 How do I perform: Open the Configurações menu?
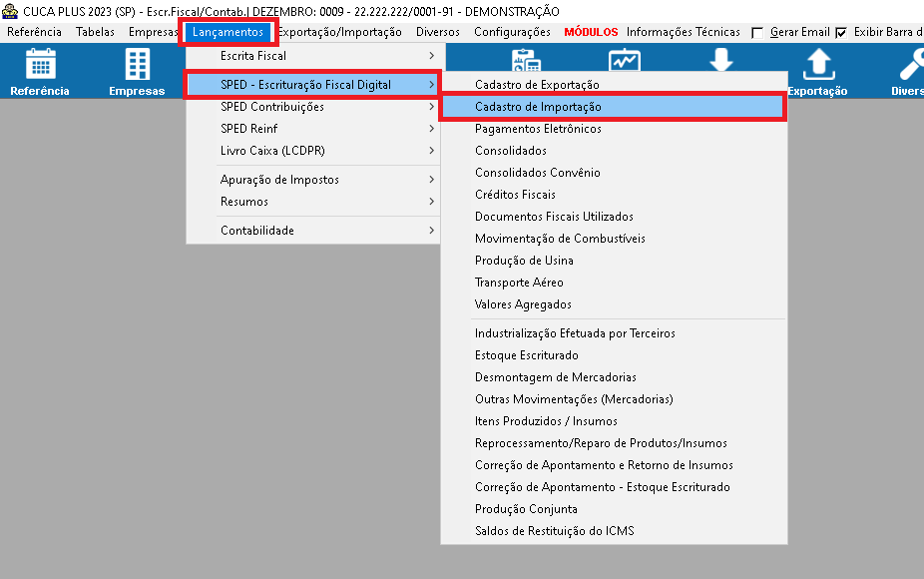(512, 32)
